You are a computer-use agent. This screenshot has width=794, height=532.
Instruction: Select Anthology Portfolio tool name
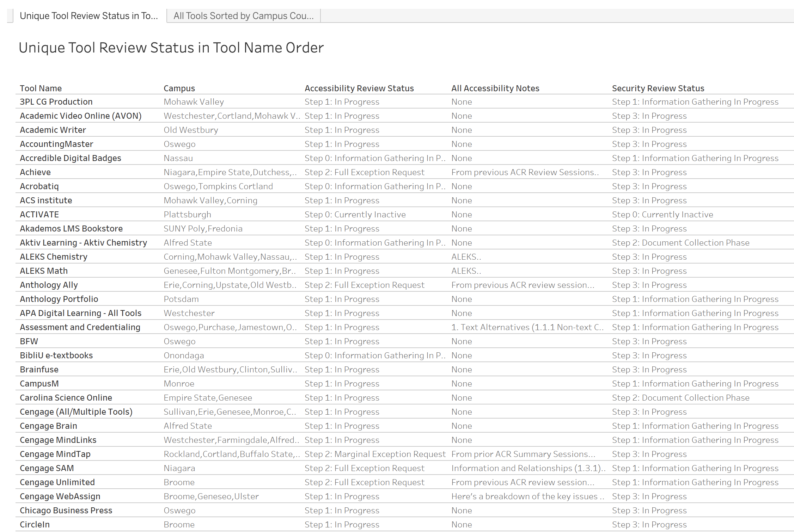[x=59, y=299]
